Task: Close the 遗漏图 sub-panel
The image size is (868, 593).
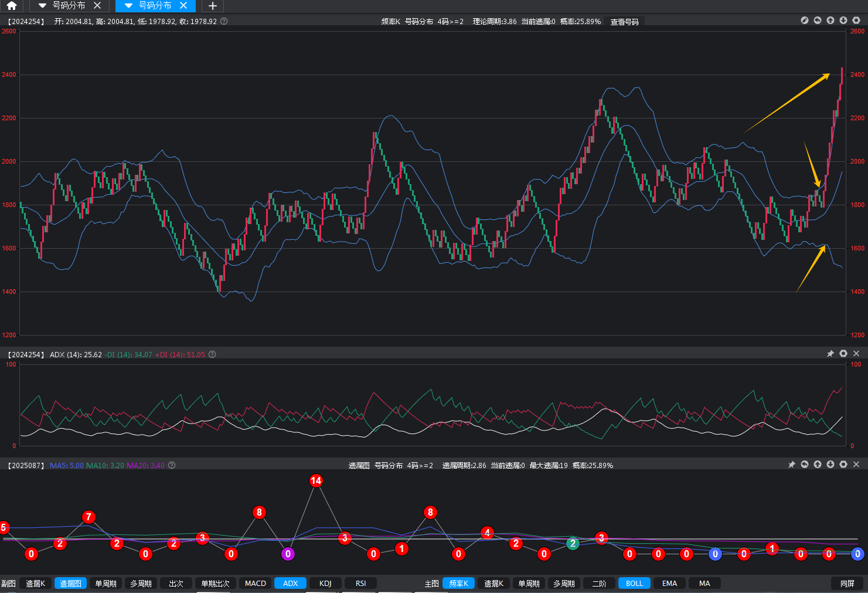Action: [x=856, y=465]
